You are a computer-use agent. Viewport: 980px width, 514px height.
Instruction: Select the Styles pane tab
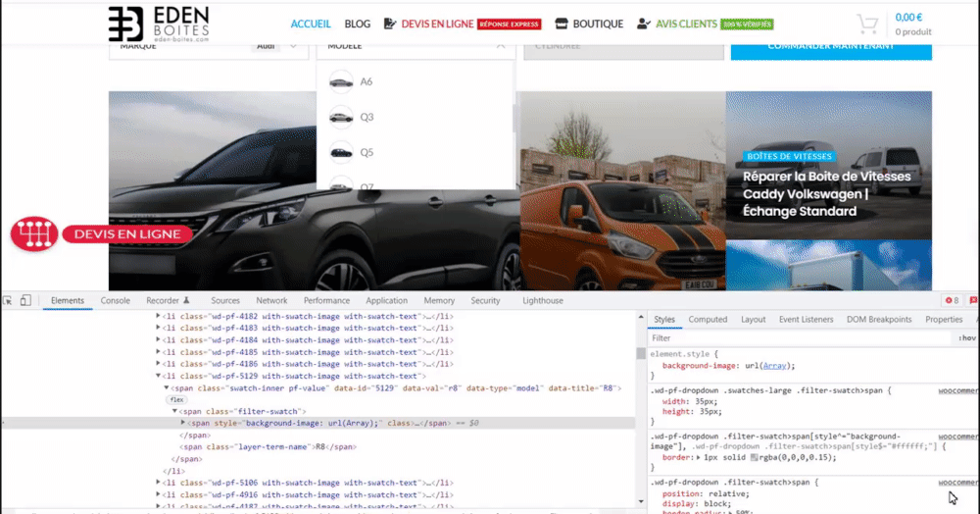(x=664, y=320)
